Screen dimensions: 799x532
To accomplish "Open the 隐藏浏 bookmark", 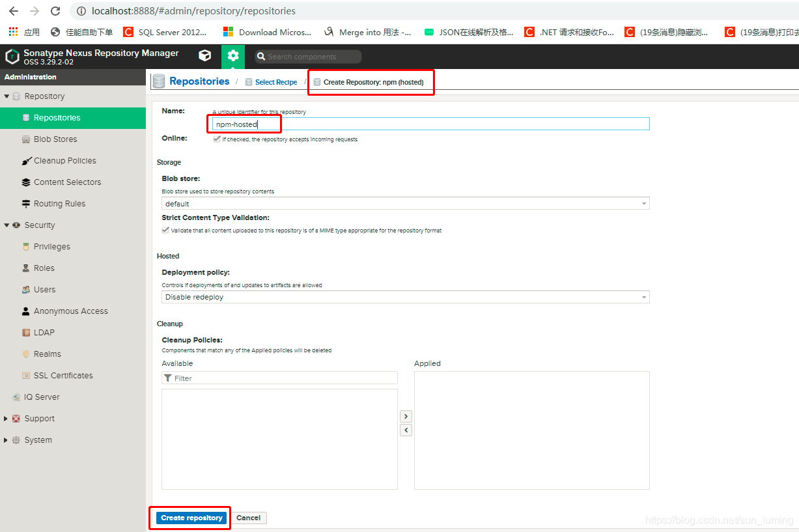I will pyautogui.click(x=667, y=32).
